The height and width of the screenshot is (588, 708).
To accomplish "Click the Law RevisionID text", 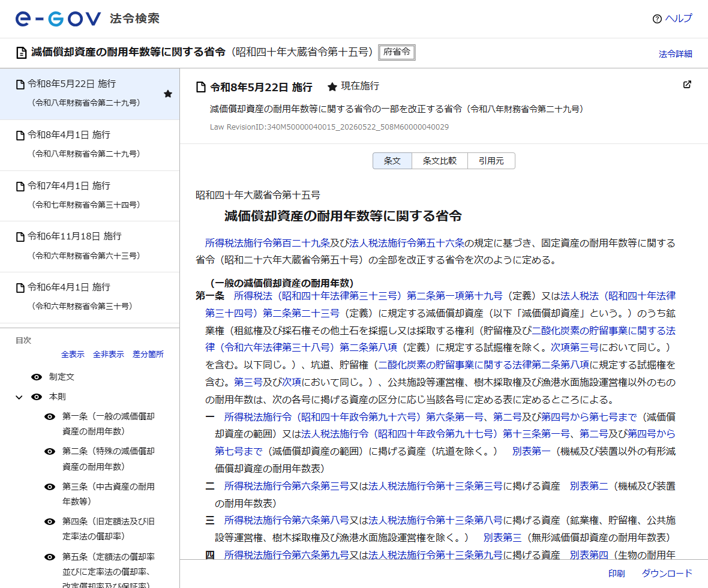I will coord(329,127).
